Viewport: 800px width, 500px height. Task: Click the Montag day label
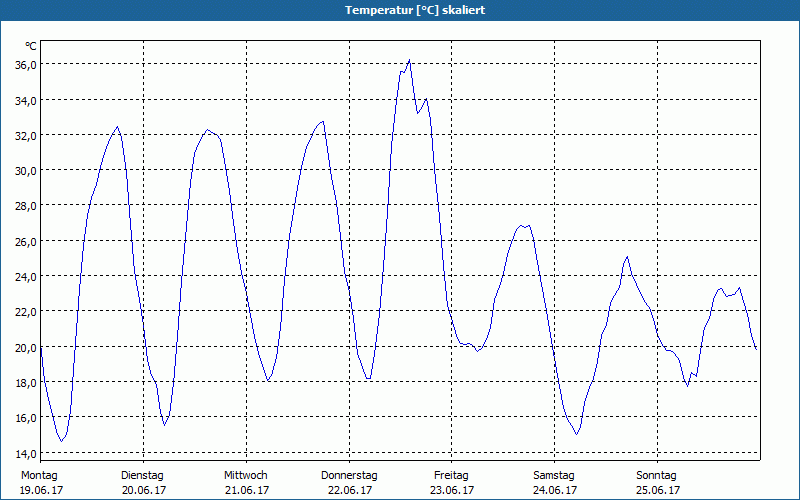[40, 476]
